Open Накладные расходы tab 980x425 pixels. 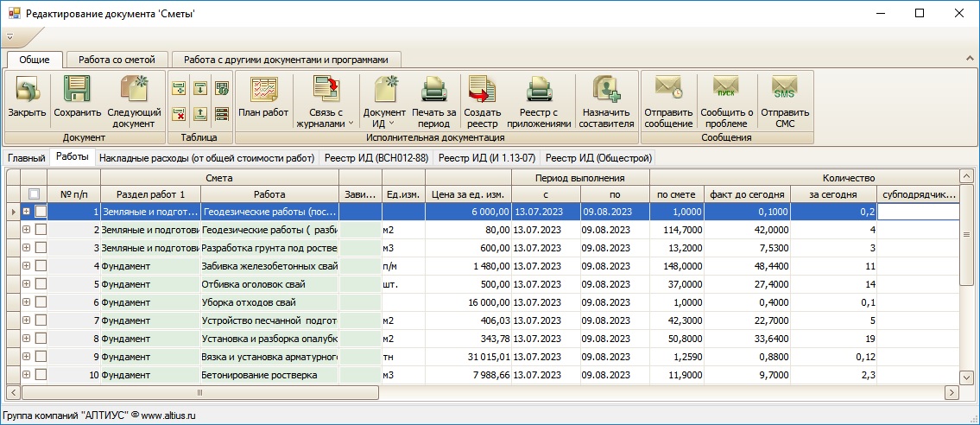[x=207, y=158]
